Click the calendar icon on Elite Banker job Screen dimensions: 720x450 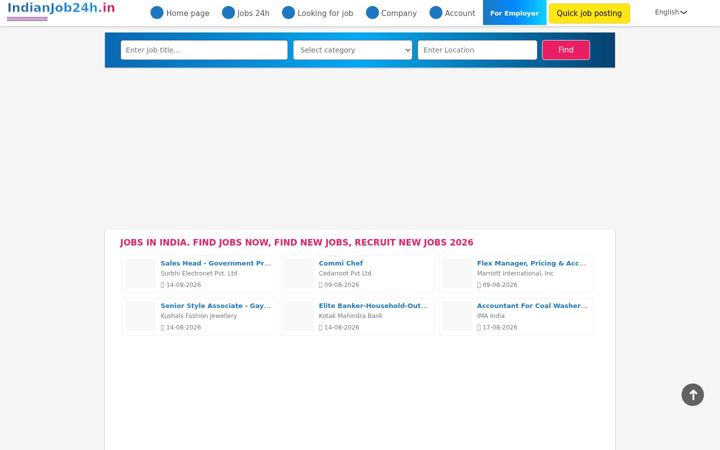pyautogui.click(x=321, y=328)
